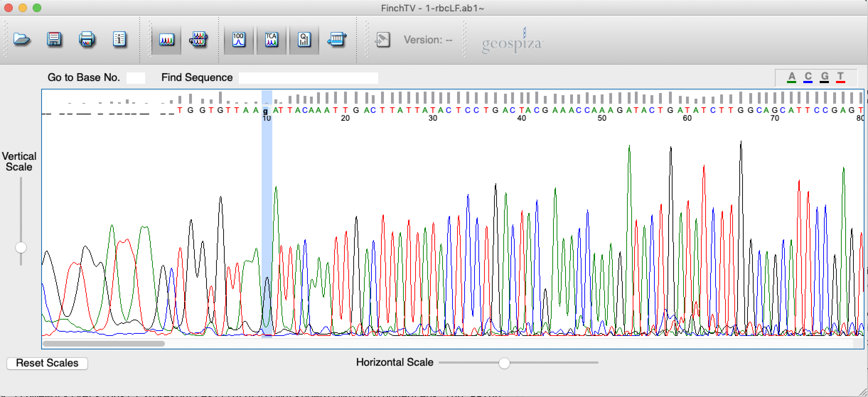Close the FinchTV window with red button

[9, 8]
